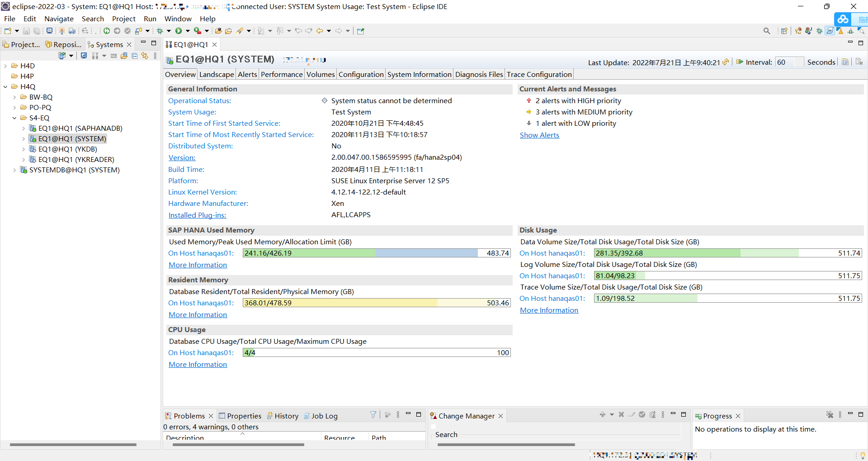Click the Open Type toolbar icon
This screenshot has height=461, width=868.
pyautogui.click(x=218, y=31)
